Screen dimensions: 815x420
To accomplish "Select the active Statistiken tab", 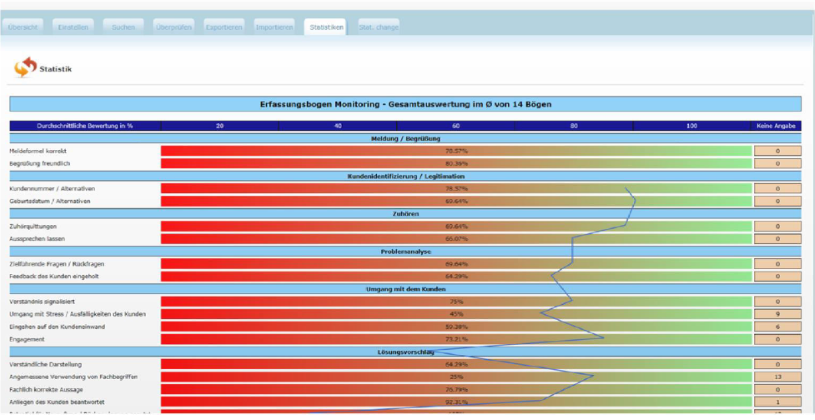I will [x=326, y=26].
